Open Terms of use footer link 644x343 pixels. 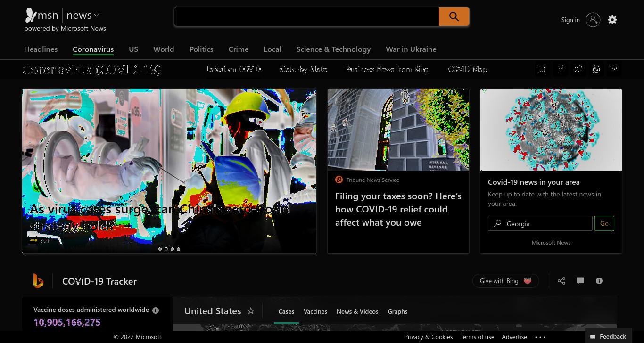pos(477,337)
